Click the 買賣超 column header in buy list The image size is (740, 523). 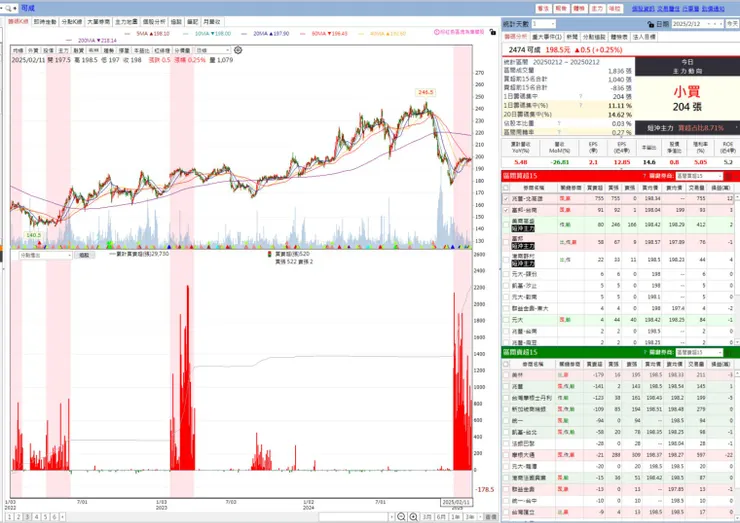tap(595, 188)
